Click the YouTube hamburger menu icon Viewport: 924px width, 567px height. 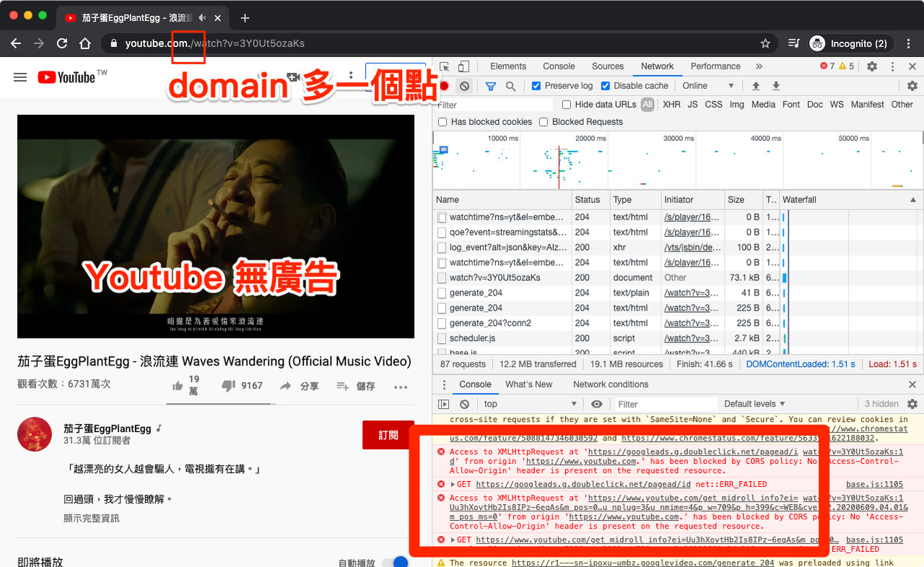pyautogui.click(x=20, y=77)
